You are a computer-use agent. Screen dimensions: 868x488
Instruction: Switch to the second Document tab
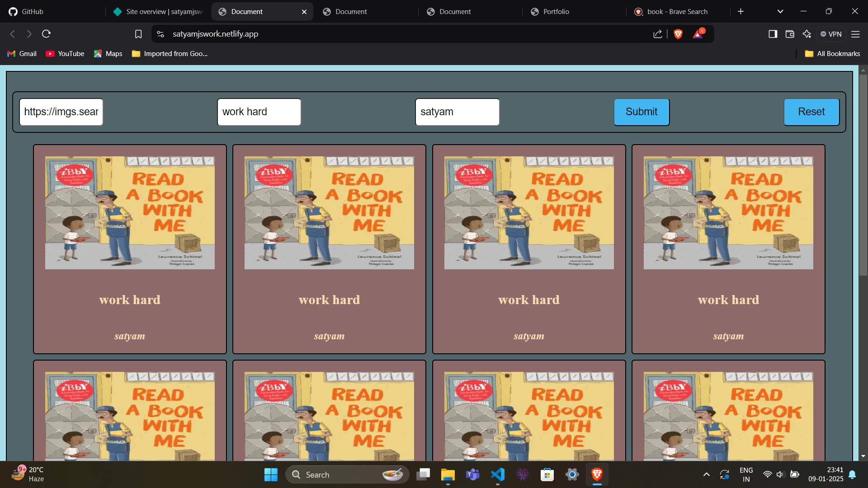point(366,12)
